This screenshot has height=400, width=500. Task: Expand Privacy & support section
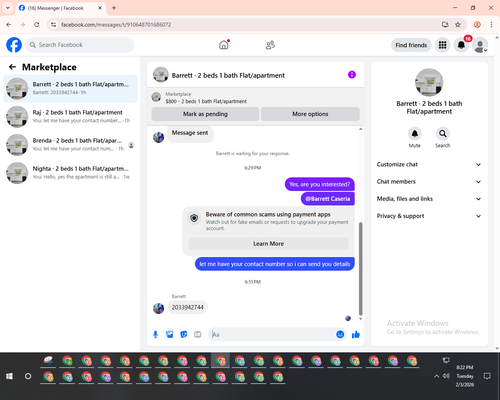pos(429,216)
